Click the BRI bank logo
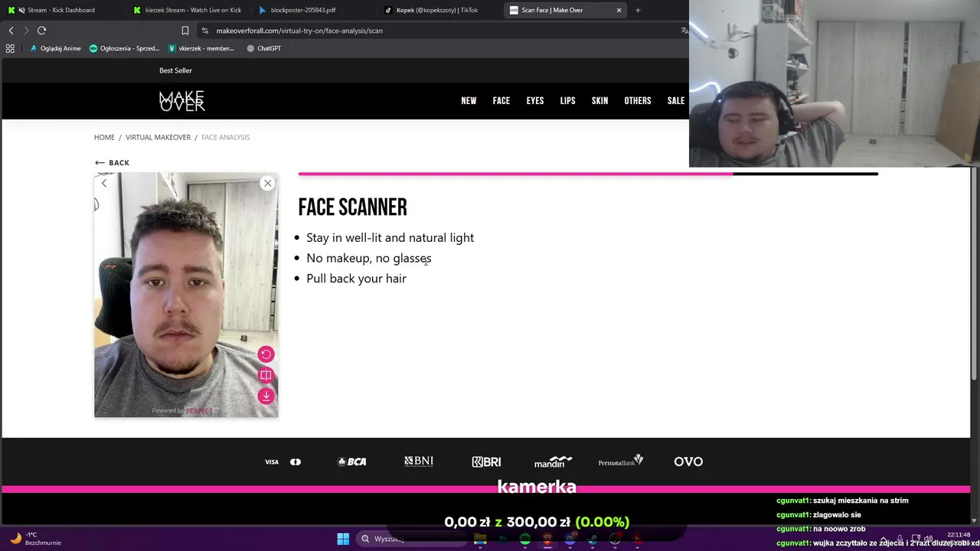The image size is (980, 551). pyautogui.click(x=486, y=461)
